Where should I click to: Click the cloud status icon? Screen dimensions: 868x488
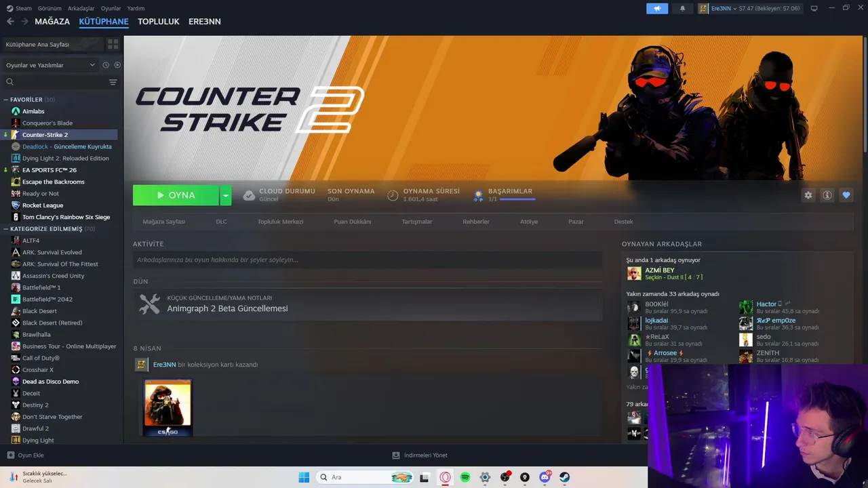249,195
